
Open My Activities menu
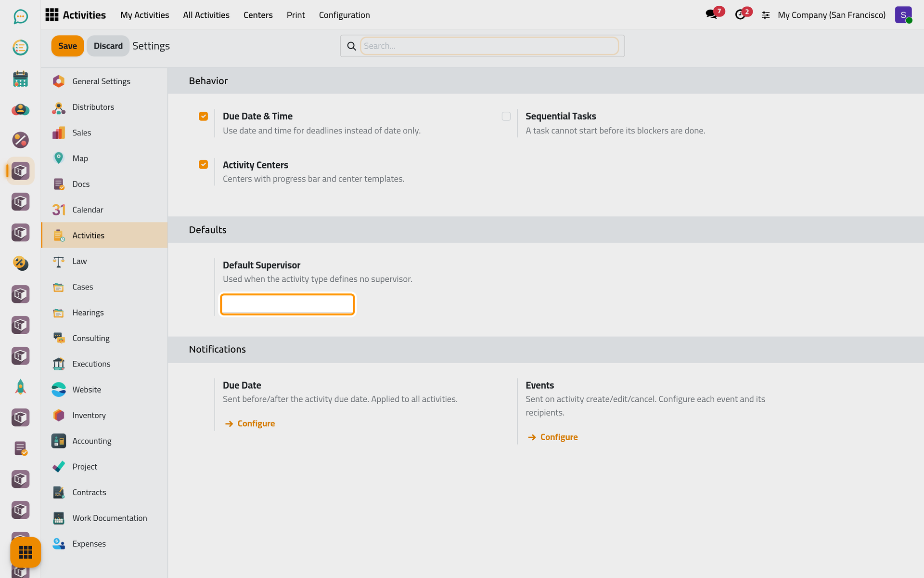pyautogui.click(x=145, y=15)
